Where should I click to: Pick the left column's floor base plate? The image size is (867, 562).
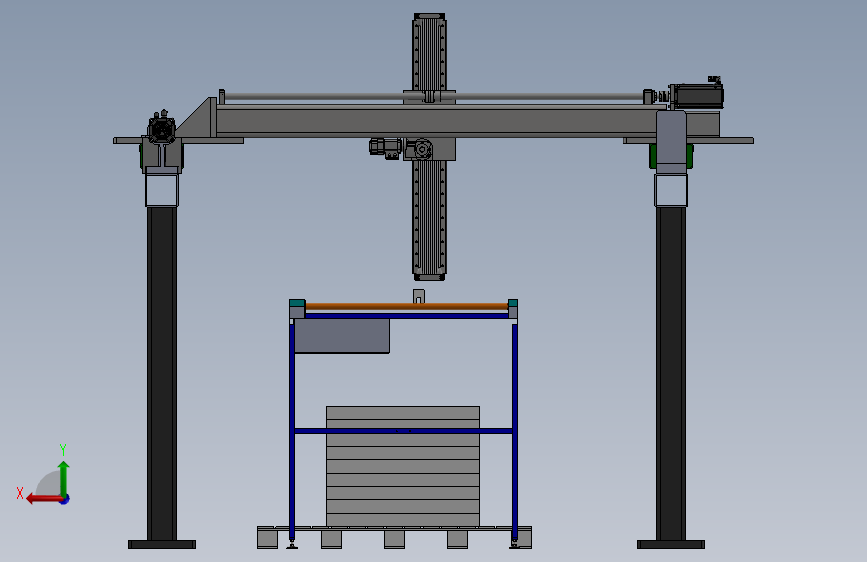161,545
